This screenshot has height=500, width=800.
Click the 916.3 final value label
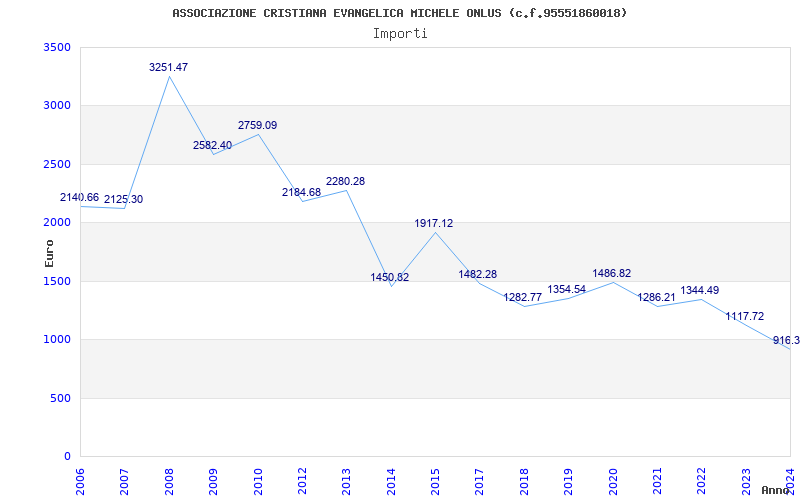786,341
